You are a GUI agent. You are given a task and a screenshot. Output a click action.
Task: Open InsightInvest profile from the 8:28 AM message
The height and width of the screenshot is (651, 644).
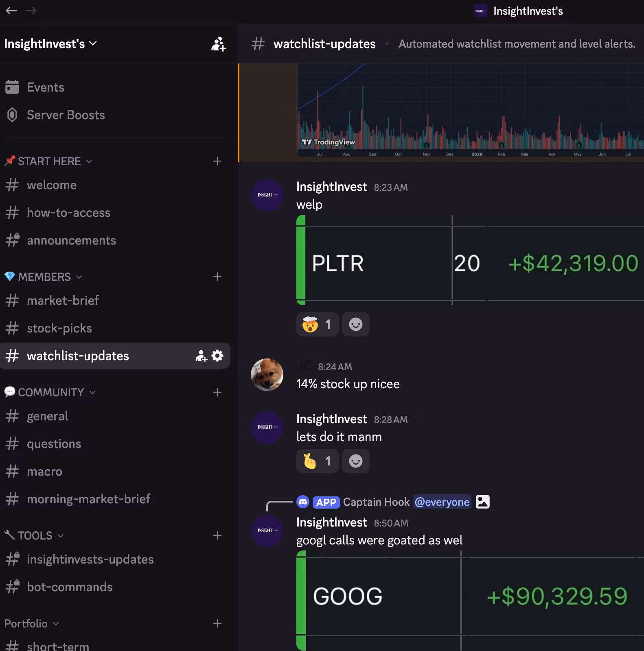pyautogui.click(x=332, y=419)
